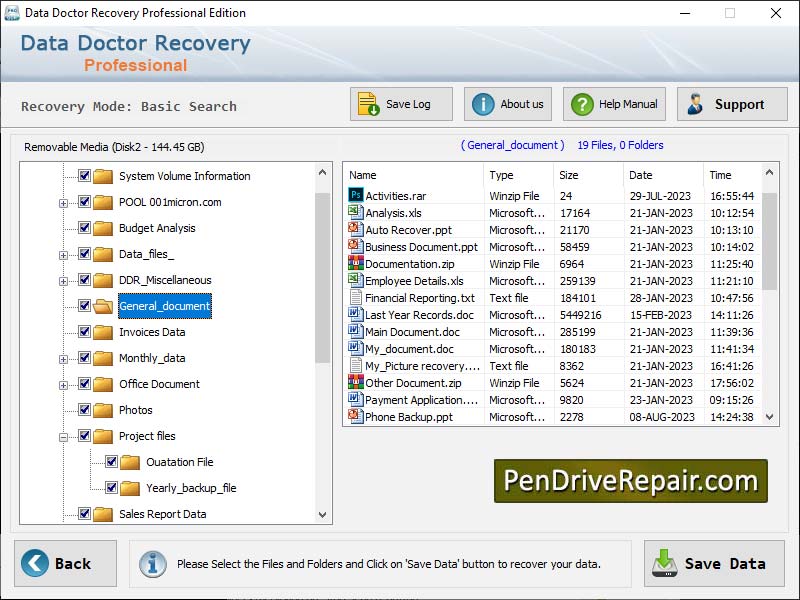
Task: Click the Help Manual question mark icon
Action: pyautogui.click(x=581, y=103)
